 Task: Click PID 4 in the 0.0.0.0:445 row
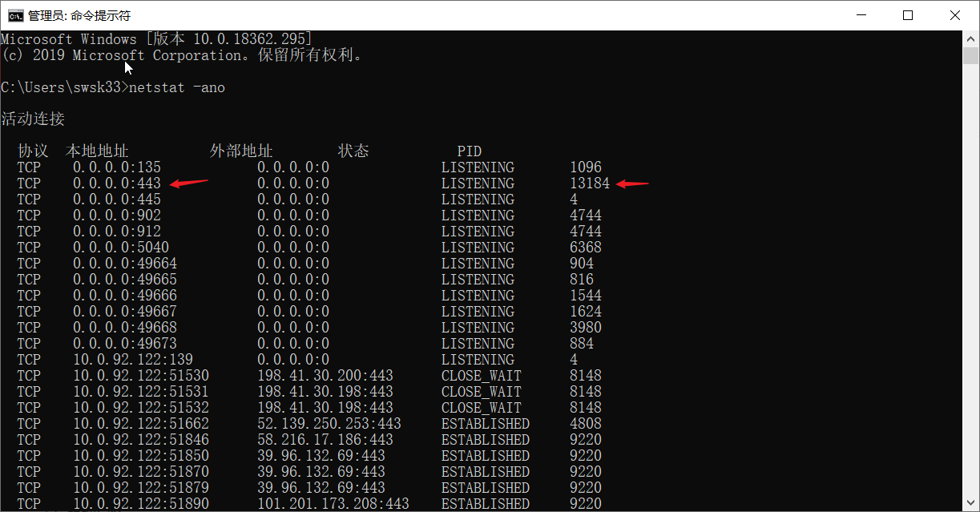click(574, 200)
